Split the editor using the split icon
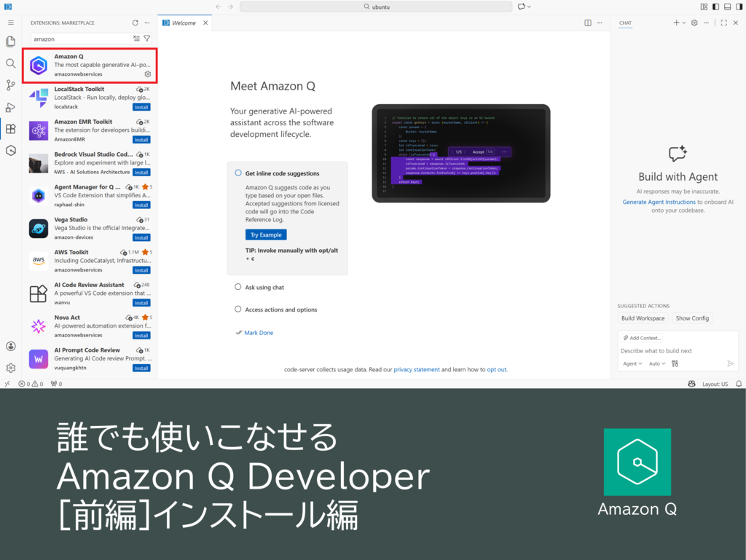The height and width of the screenshot is (560, 746). [588, 23]
